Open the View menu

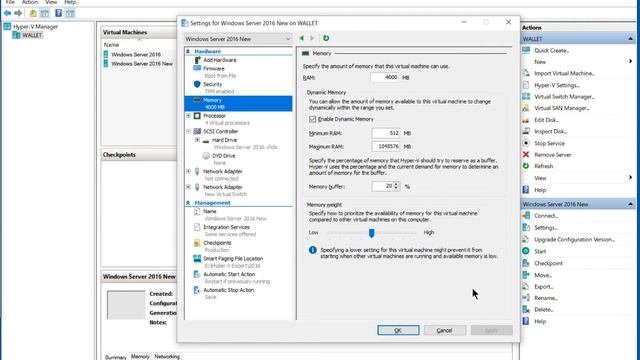(51, 2)
